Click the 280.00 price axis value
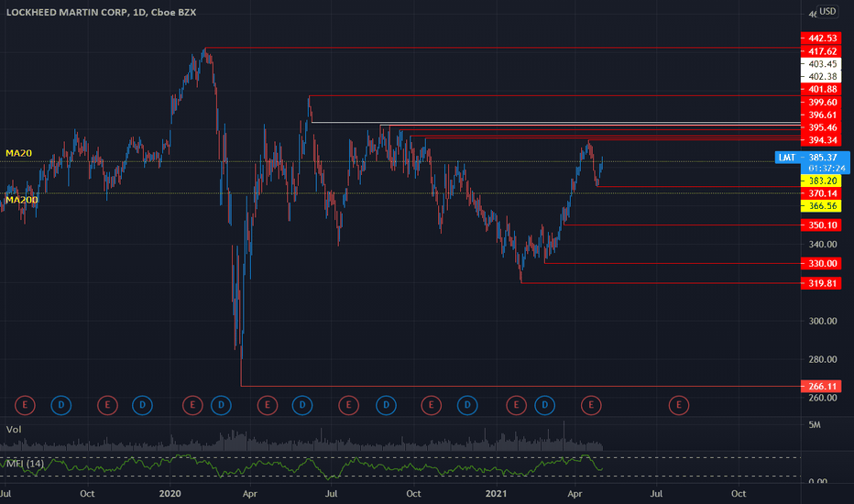 (x=823, y=359)
